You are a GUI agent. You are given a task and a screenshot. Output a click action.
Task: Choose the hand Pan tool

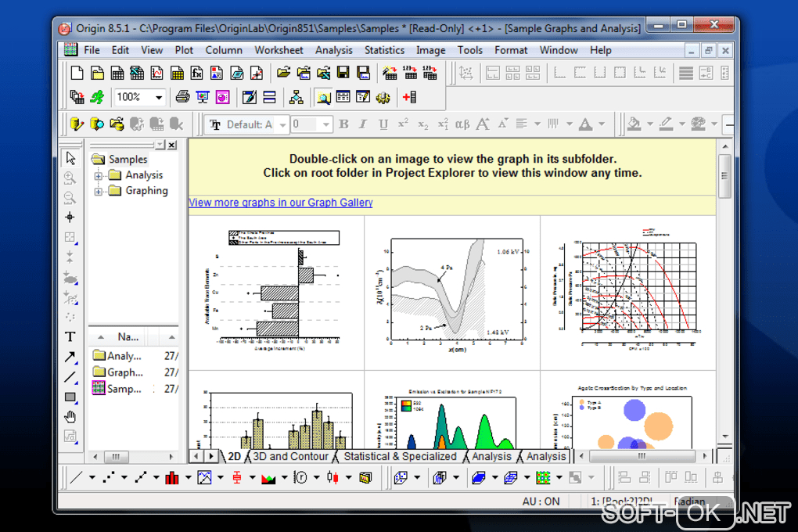tap(70, 417)
